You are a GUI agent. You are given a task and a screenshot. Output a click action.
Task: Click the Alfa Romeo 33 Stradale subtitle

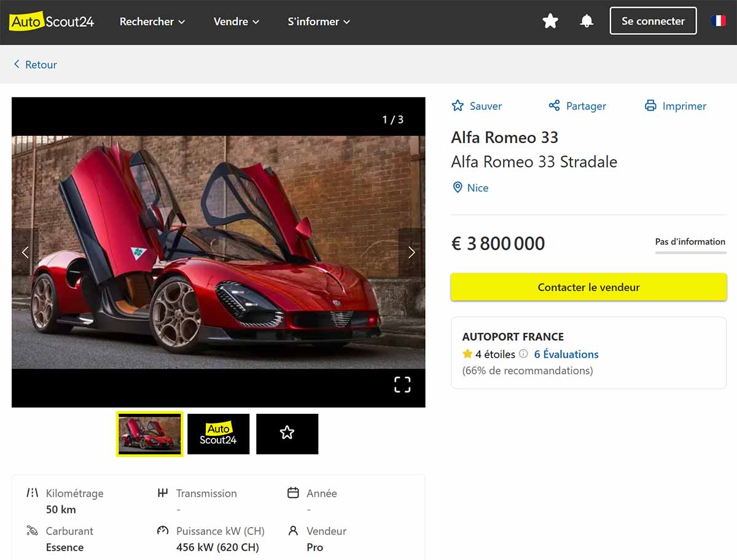534,162
